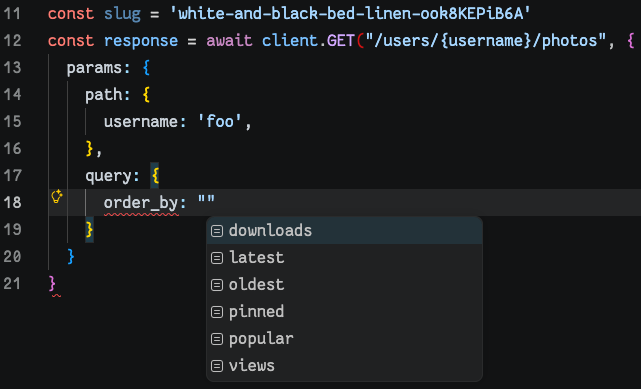Viewport: 641px width, 389px height.
Task: Click the highlighted opening brace after query
Action: [x=155, y=176]
